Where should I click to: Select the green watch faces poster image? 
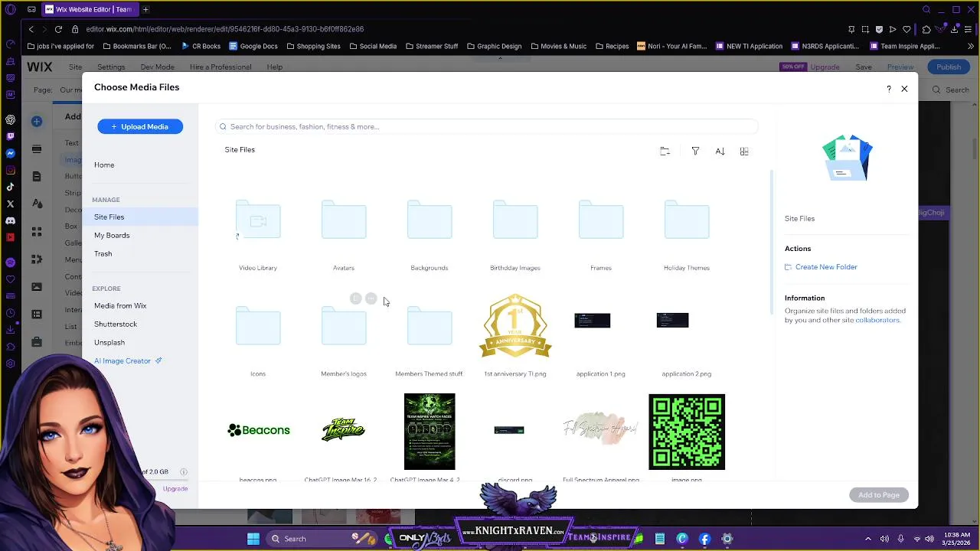click(x=430, y=432)
